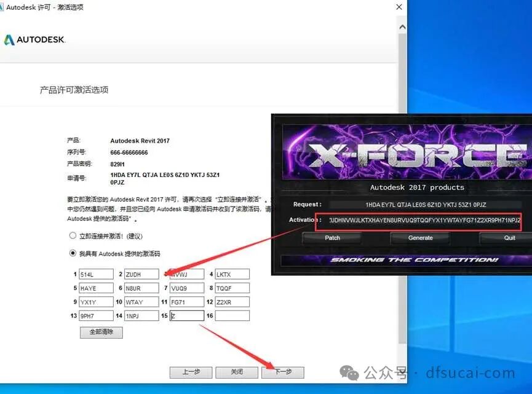Screen dimensions: 532x394
Task: Click activation code field 1 containing 514L
Action: coord(96,274)
